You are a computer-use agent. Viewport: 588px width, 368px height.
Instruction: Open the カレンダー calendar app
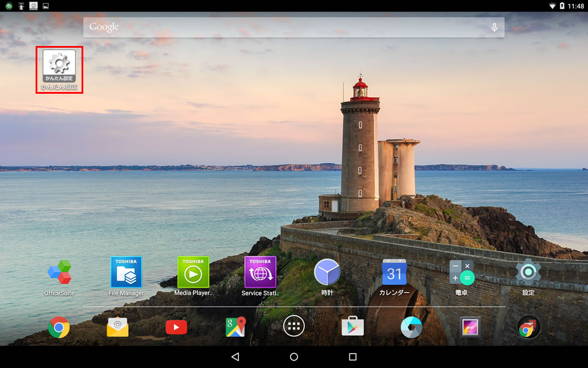point(394,273)
